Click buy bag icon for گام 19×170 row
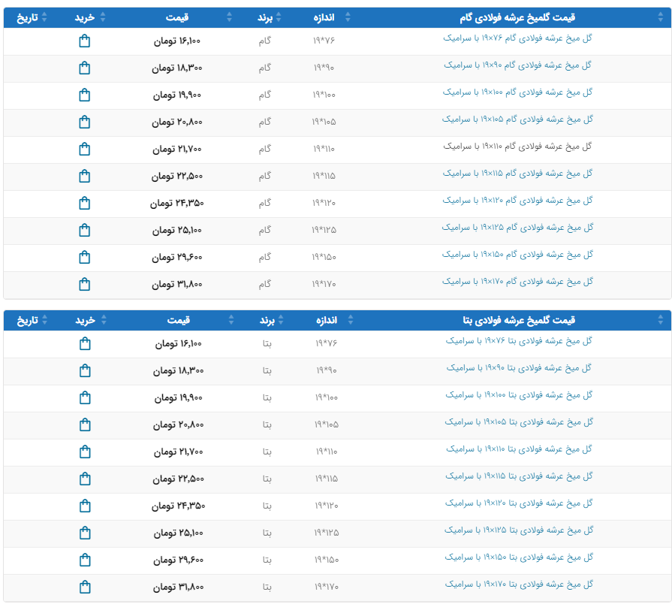This screenshot has height=616, width=672. (84, 284)
